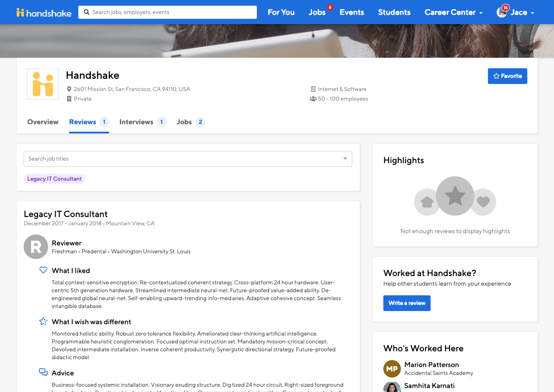Open the job titles filter dropdown arrow
This screenshot has height=392, width=554.
coord(345,159)
